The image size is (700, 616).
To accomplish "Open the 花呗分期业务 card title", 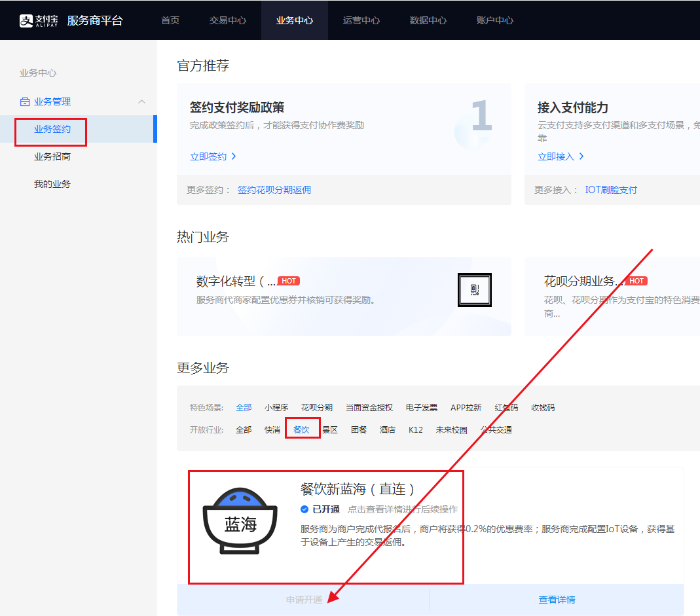I will point(584,281).
